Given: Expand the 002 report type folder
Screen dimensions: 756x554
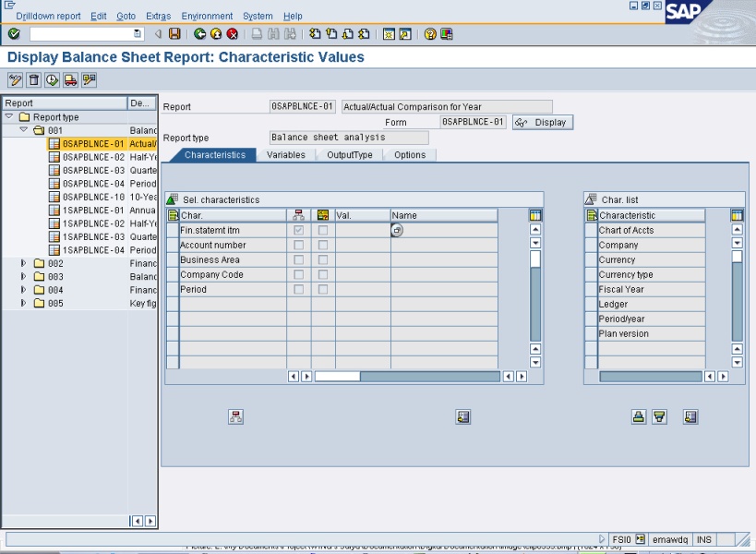Looking at the screenshot, I should (x=24, y=263).
